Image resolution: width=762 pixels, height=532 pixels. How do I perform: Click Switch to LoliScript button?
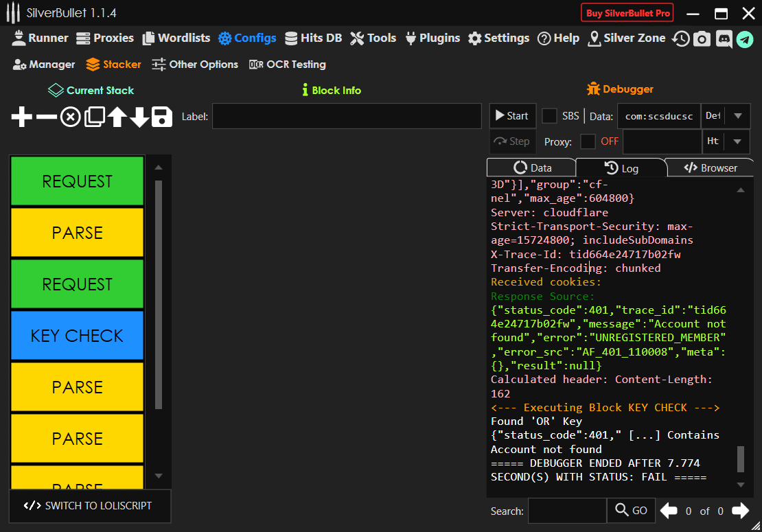click(x=89, y=506)
